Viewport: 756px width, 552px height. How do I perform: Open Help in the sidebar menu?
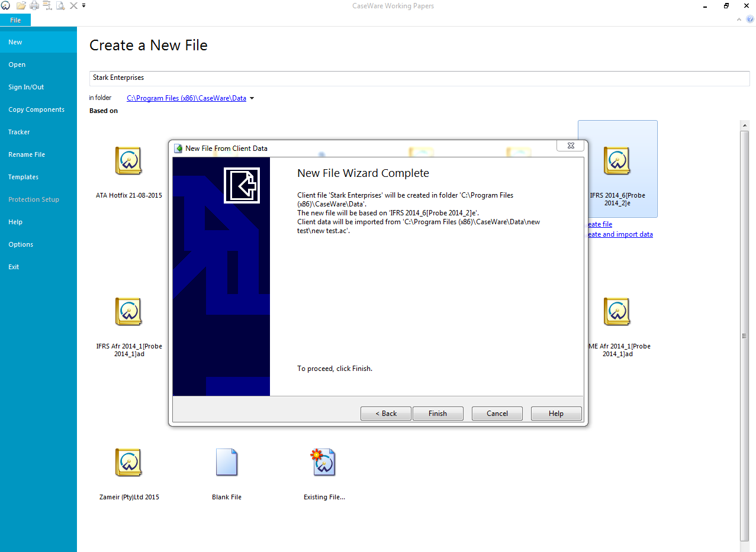point(38,222)
